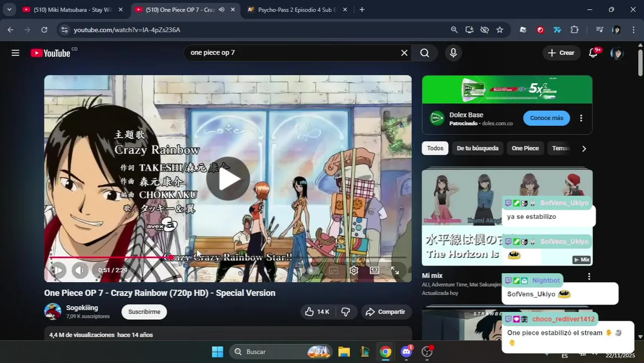Open League of Legends from the taskbar
Screen dimensions: 644x363
click(x=364, y=352)
